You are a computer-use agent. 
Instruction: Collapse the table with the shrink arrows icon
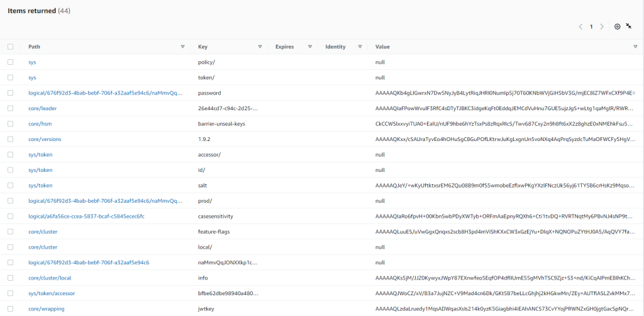629,26
